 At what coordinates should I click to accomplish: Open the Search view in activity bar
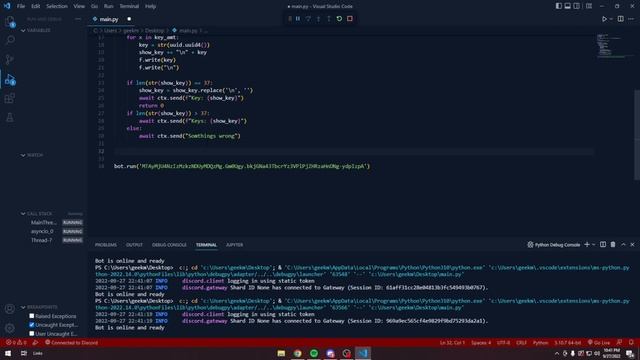coord(10,40)
